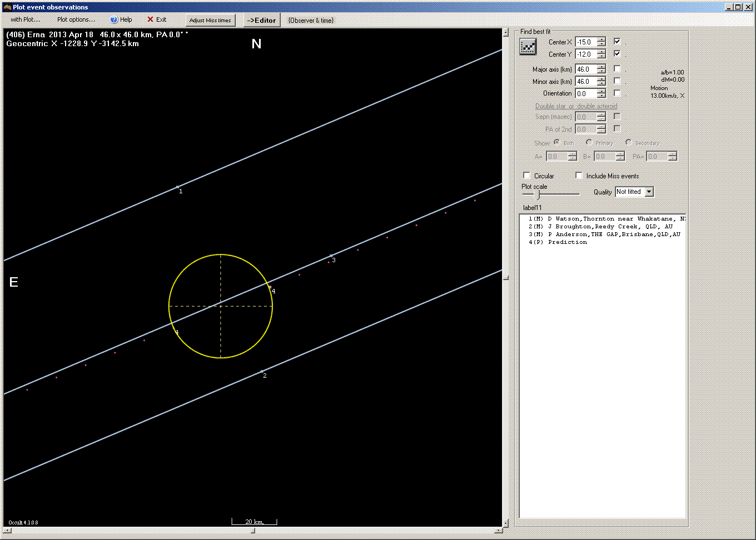Open the 'with Plot...' menu
Screen dimensions: 756x540
click(26, 19)
